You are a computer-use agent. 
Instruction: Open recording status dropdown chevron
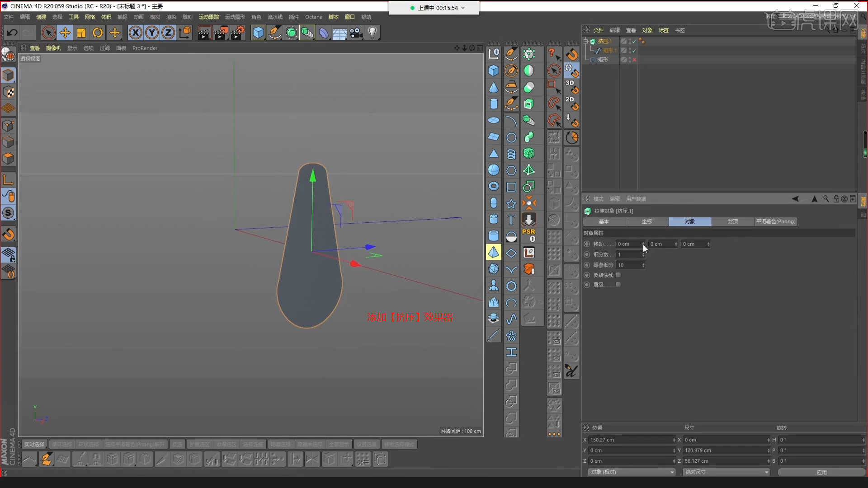(463, 8)
